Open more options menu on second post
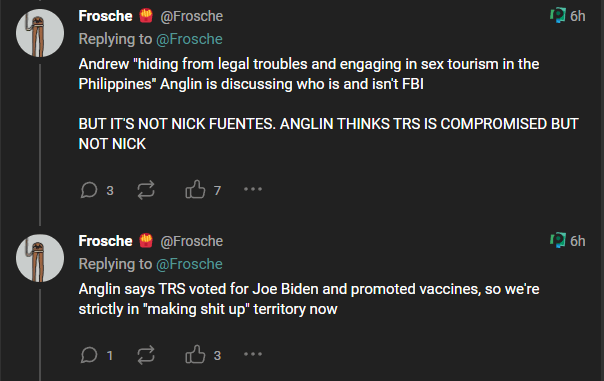Screen dimensions: 604x381 pos(253,354)
